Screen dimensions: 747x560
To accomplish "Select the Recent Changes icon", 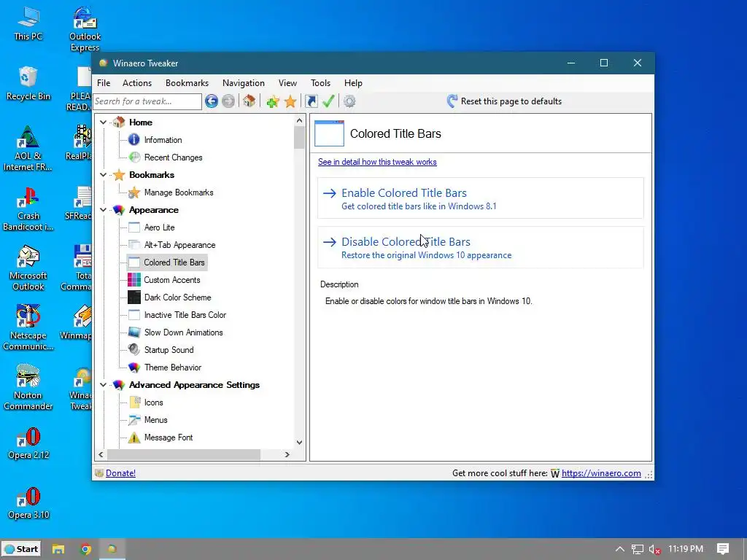I will 134,157.
